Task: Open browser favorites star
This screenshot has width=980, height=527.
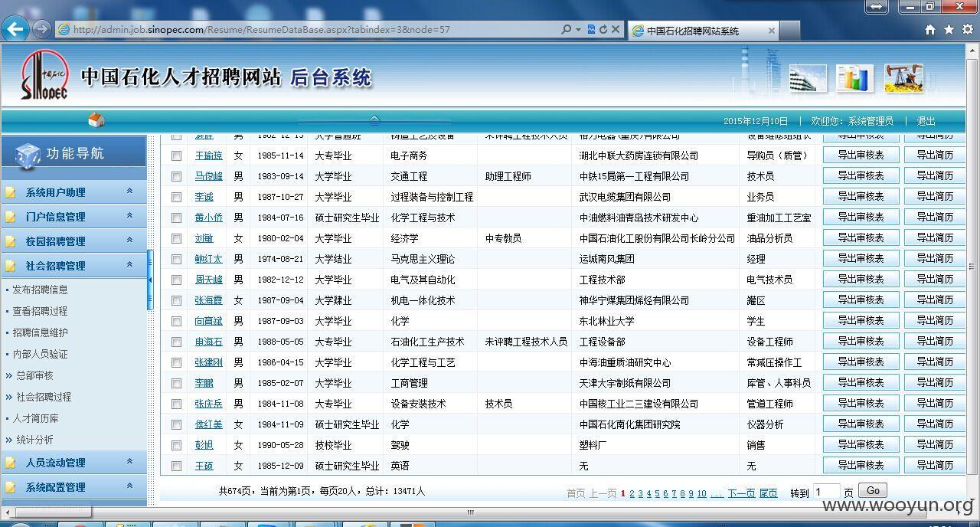Action: click(x=949, y=30)
